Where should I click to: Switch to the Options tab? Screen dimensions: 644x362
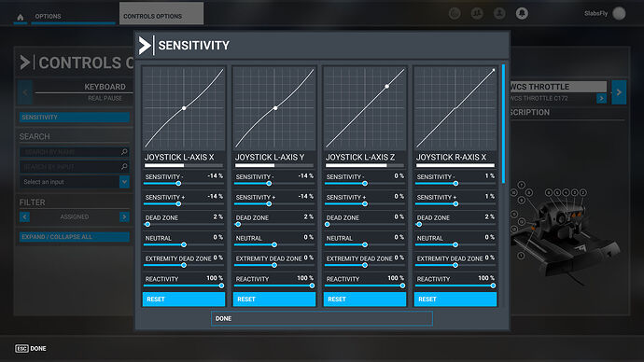click(48, 16)
